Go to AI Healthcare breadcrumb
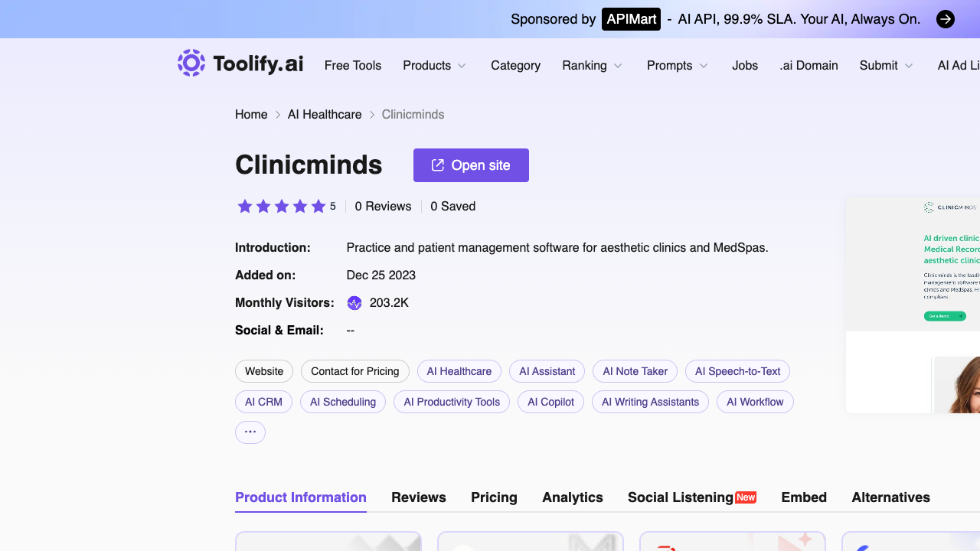 click(325, 115)
